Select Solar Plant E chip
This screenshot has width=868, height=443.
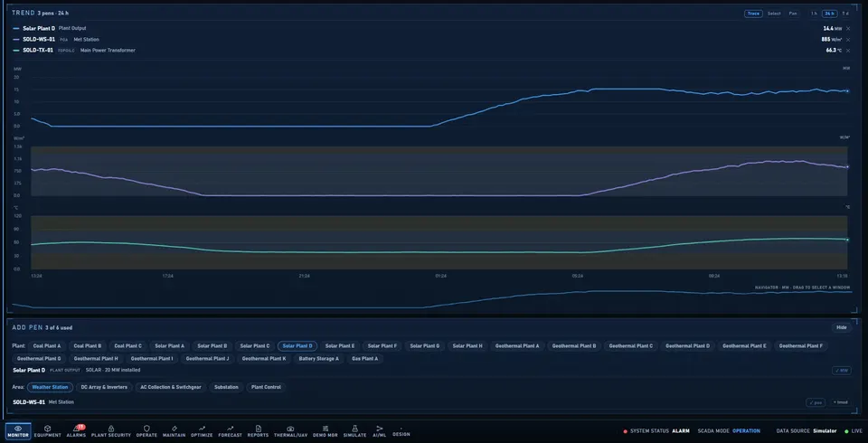pos(340,346)
